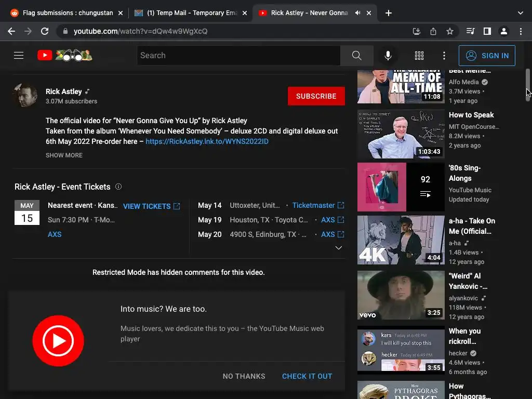
Task: Open Ticketmaster external link icon
Action: tap(341, 205)
